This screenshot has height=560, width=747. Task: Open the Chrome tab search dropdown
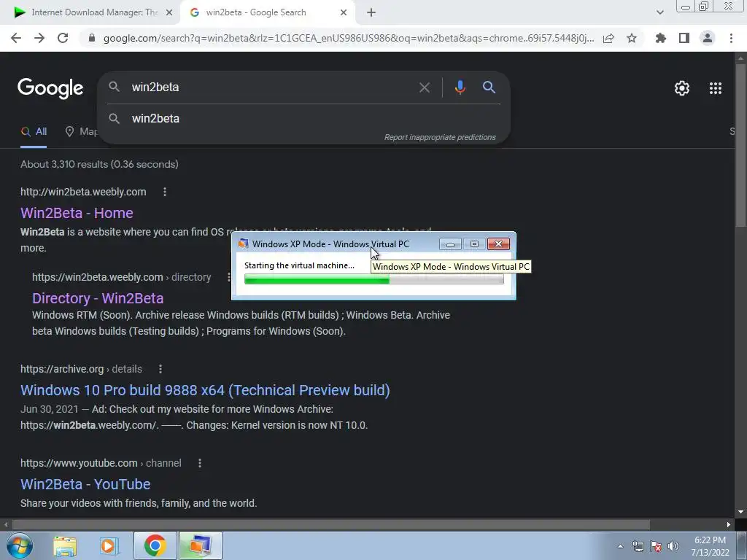click(x=659, y=12)
